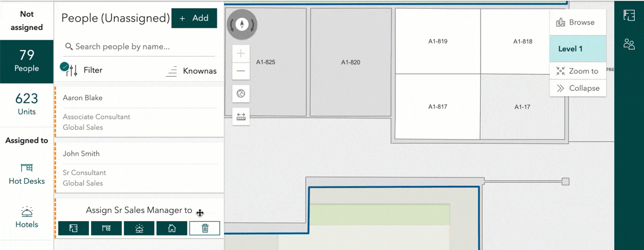Click the Hot Desks desk icon
Screen dimensions: 644x250
[x=27, y=168]
